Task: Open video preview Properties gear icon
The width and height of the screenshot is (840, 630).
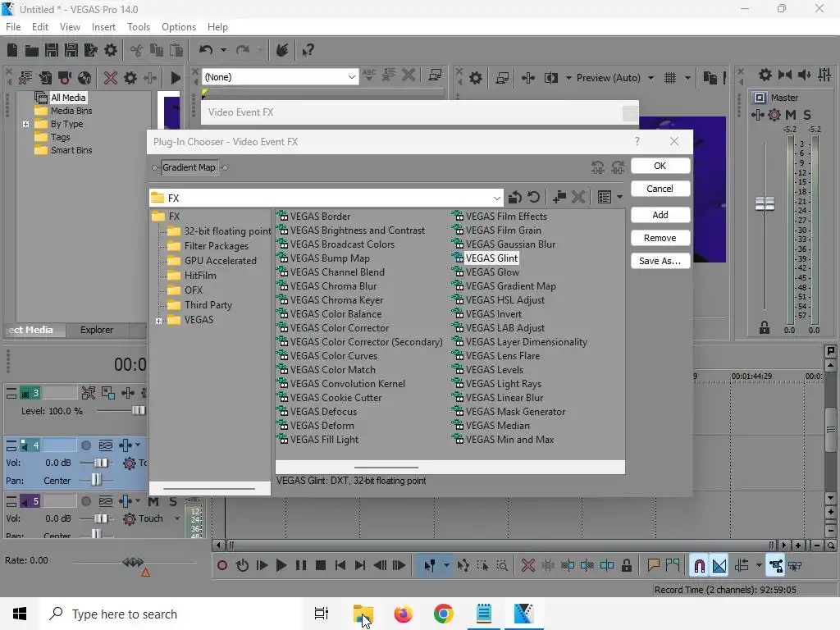Action: coord(475,78)
